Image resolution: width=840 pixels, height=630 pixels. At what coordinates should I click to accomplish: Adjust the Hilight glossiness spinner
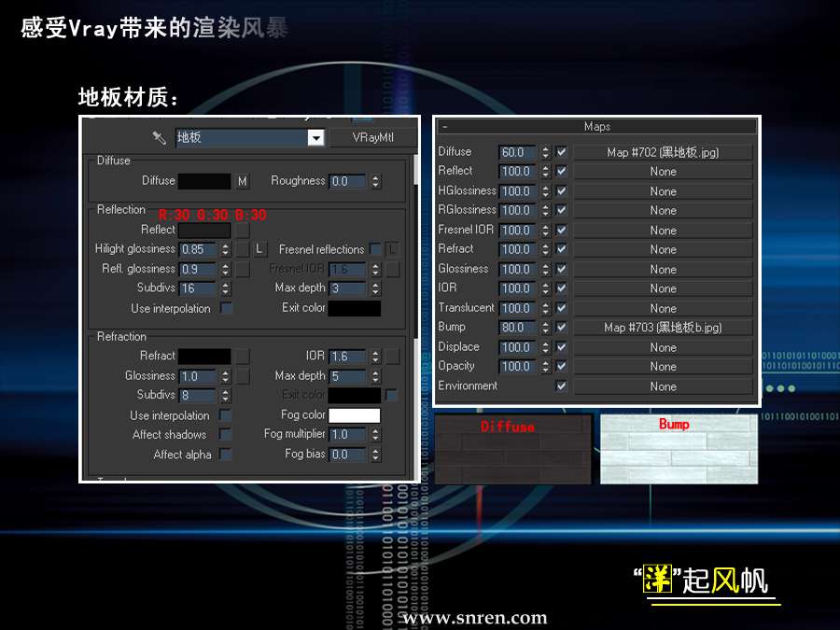tap(226, 249)
